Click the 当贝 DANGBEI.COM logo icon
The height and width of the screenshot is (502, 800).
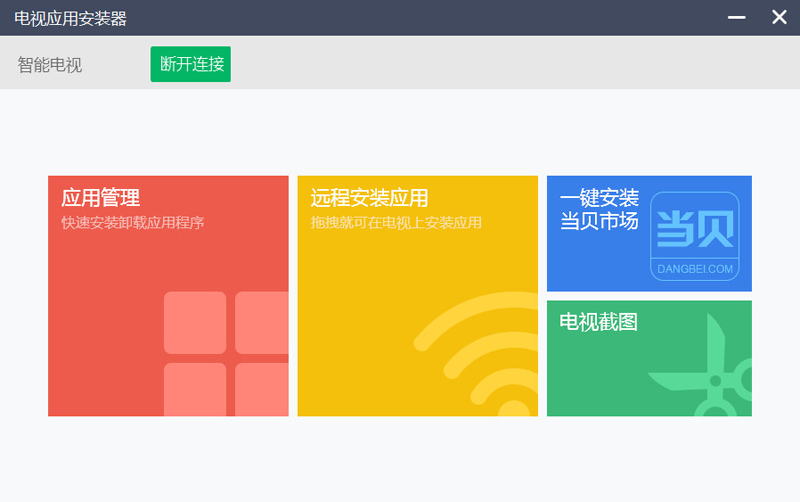(x=695, y=236)
